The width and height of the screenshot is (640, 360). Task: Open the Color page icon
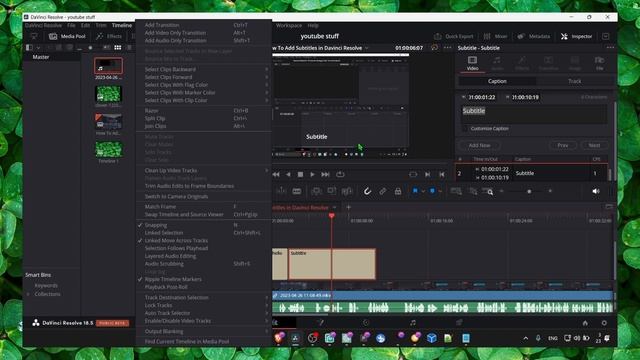[x=366, y=322]
